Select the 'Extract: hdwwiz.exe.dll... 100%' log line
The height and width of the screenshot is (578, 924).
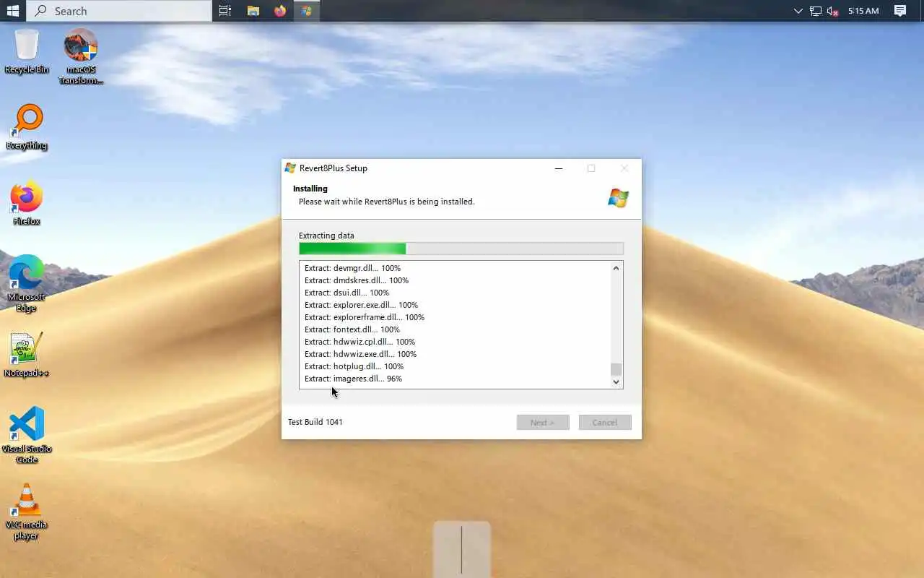(360, 354)
